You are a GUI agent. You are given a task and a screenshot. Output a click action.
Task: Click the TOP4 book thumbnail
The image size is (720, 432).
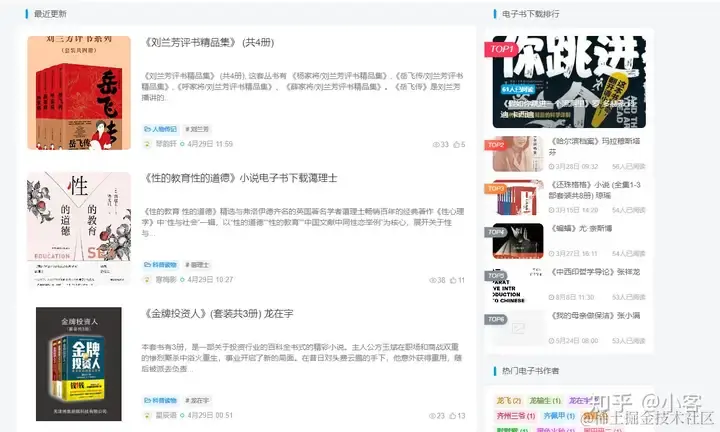point(518,241)
